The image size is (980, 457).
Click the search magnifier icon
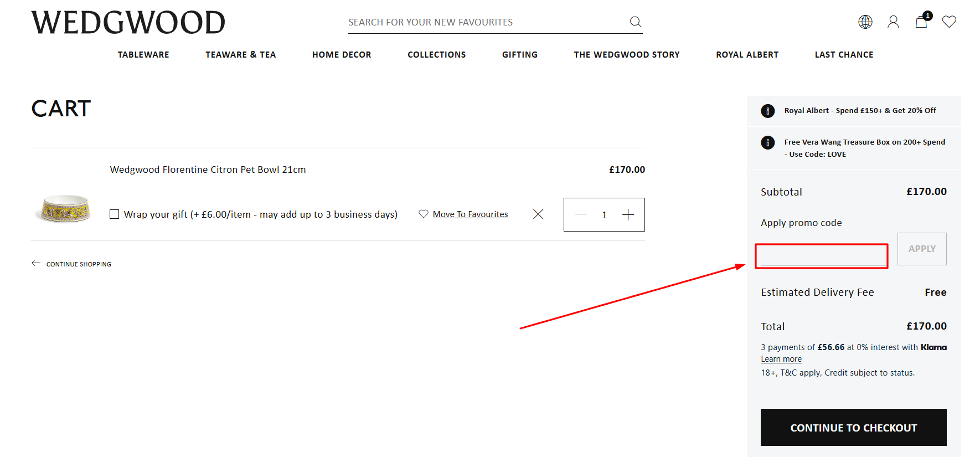(636, 22)
